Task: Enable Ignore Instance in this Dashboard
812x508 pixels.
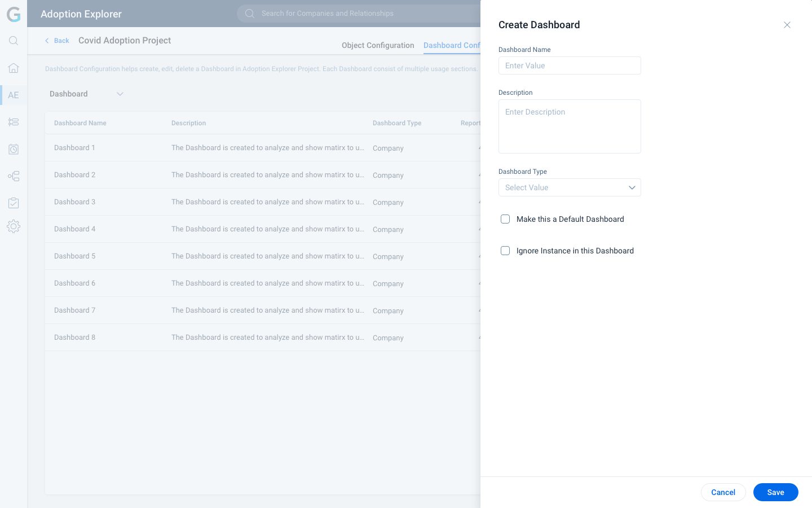Action: 505,251
